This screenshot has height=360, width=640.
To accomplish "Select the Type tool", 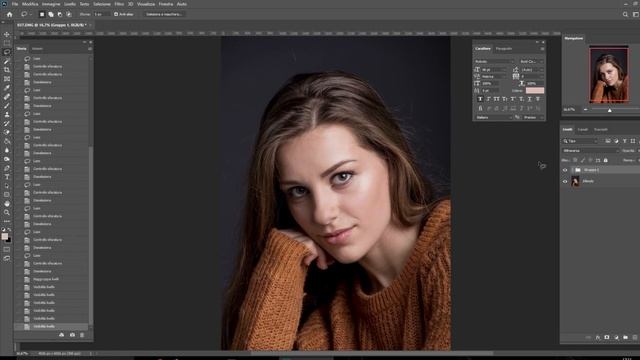I will click(7, 177).
